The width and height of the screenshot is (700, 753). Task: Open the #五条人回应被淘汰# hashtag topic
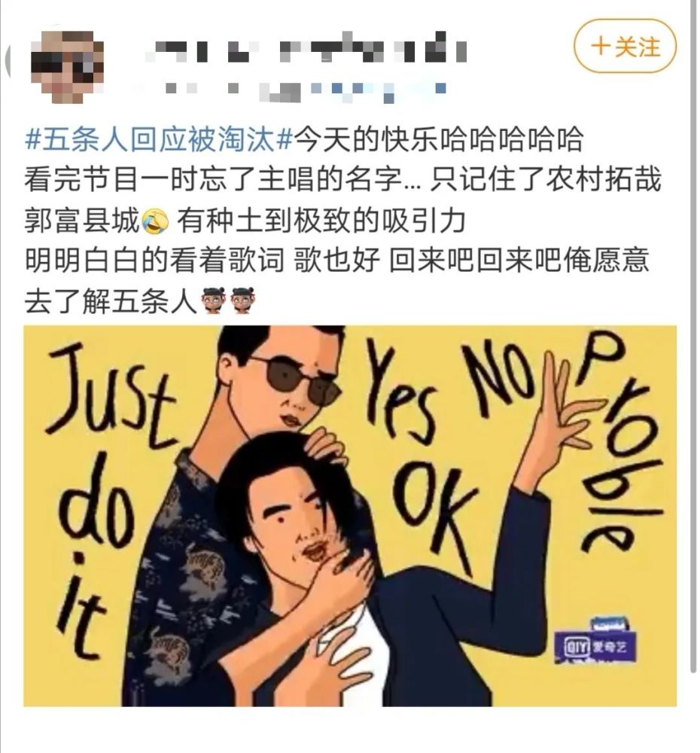tap(158, 140)
